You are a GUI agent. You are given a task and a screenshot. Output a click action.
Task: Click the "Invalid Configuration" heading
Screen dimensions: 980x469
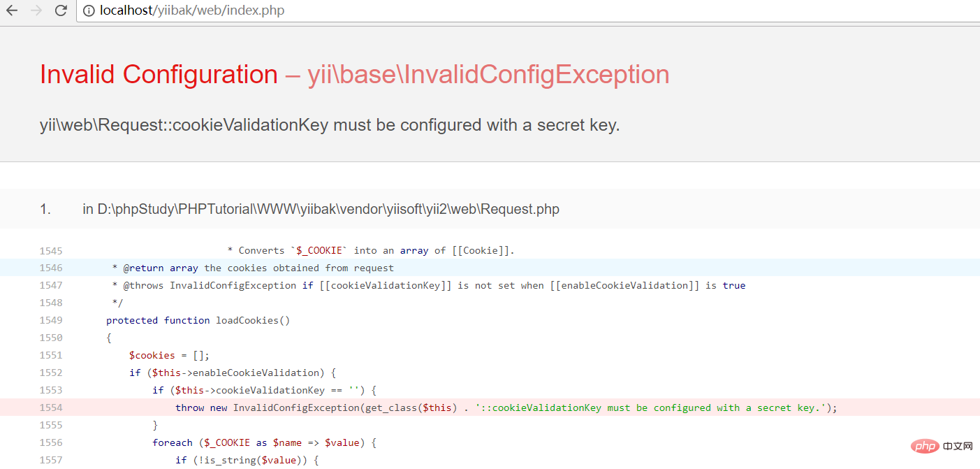pos(159,74)
